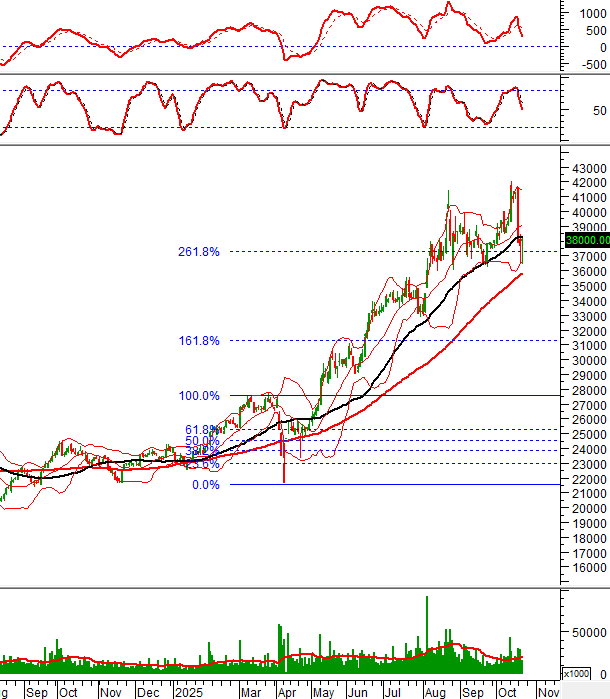This screenshot has width=610, height=699.
Task: Click the Dec month label on time axis
Action: 147,691
